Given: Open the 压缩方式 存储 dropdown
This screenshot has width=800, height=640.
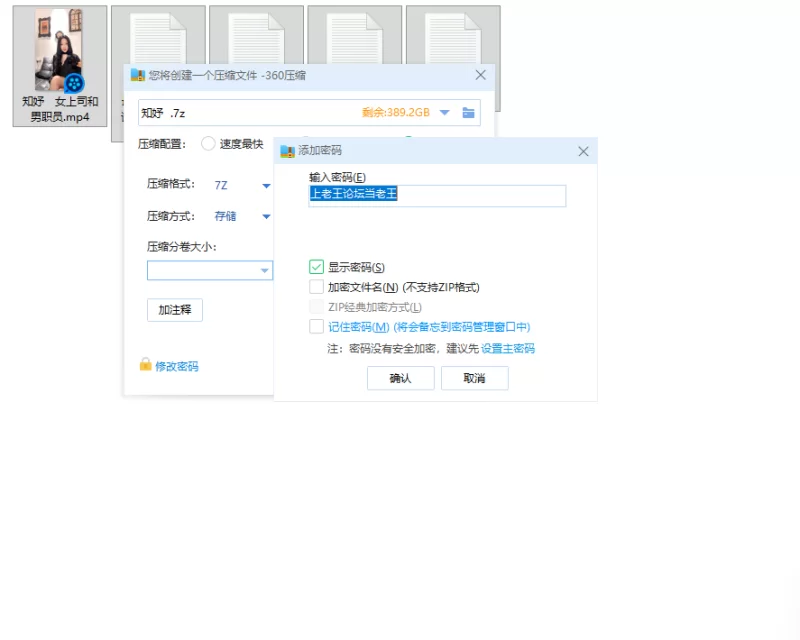Looking at the screenshot, I should [266, 216].
